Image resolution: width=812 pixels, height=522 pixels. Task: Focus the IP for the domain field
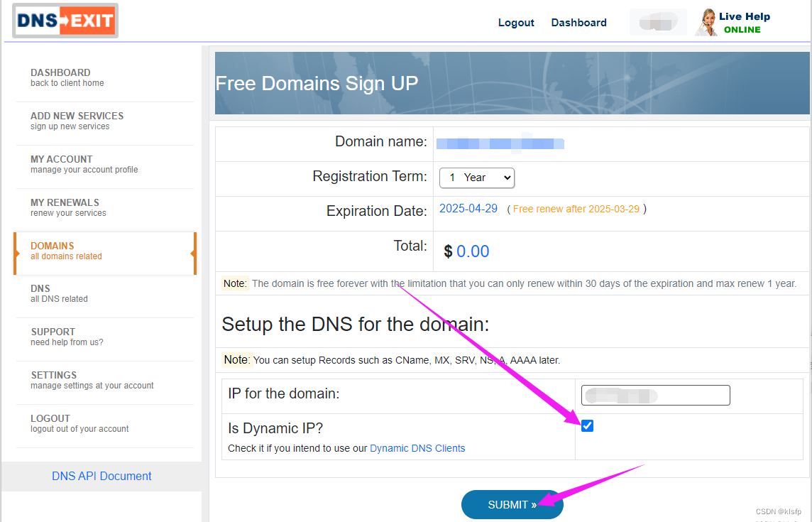click(x=655, y=395)
